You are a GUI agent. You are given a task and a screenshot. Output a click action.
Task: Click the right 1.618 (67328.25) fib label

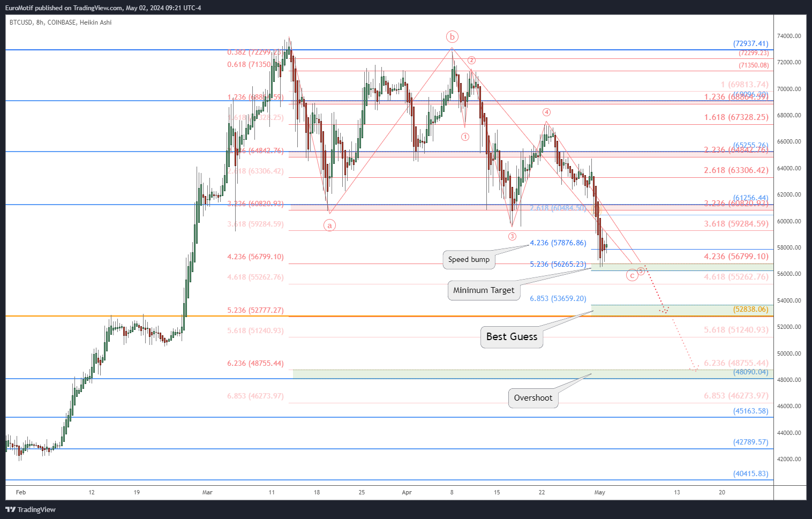point(736,117)
